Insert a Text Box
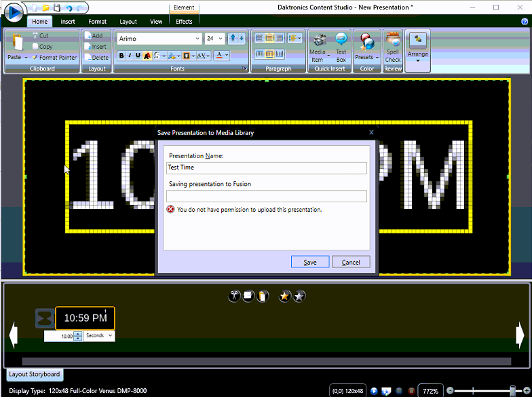This screenshot has height=397, width=532. coord(341,47)
